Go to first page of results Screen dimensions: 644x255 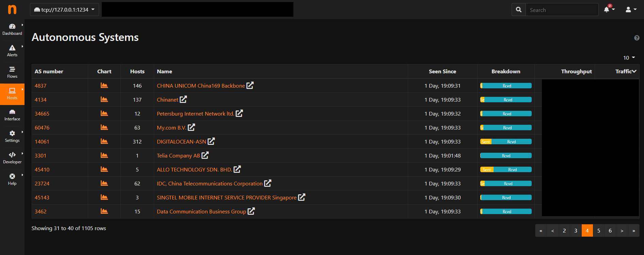pyautogui.click(x=541, y=230)
